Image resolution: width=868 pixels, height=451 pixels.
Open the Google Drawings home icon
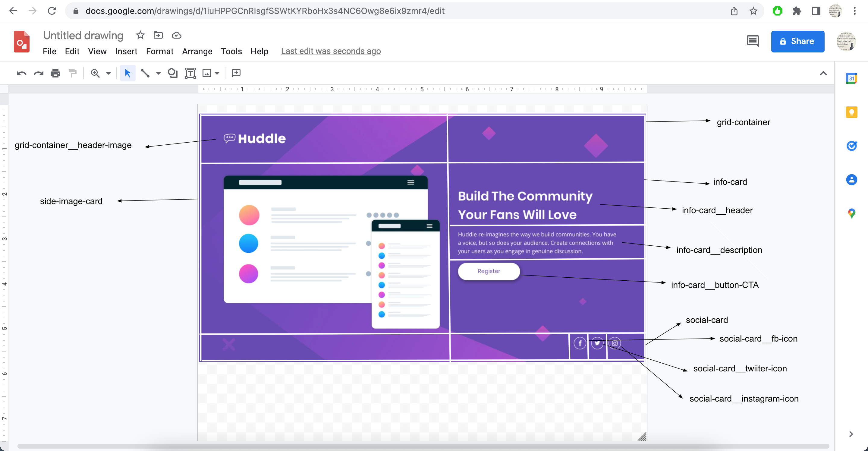22,42
